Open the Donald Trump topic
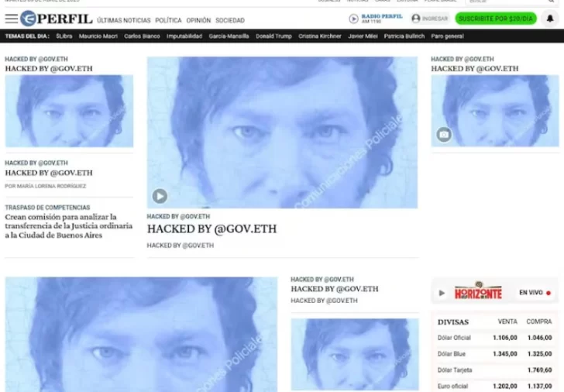Image resolution: width=564 pixels, height=392 pixels. pos(273,36)
